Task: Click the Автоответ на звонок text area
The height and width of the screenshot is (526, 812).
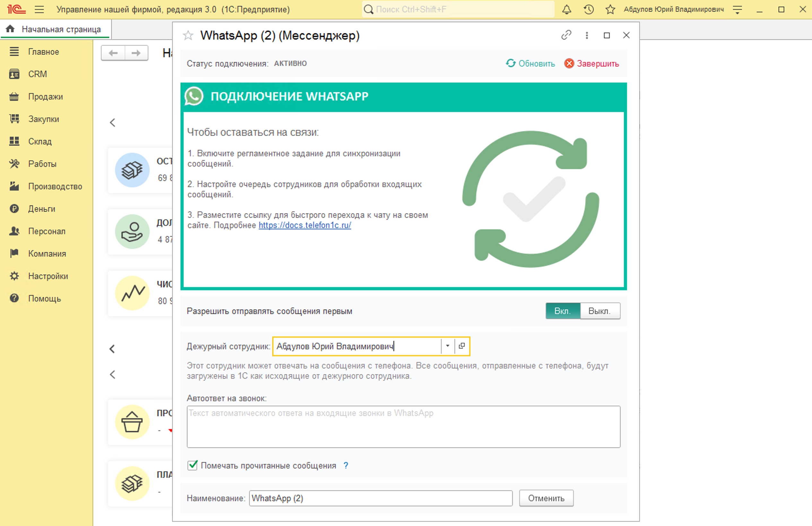Action: coord(403,427)
